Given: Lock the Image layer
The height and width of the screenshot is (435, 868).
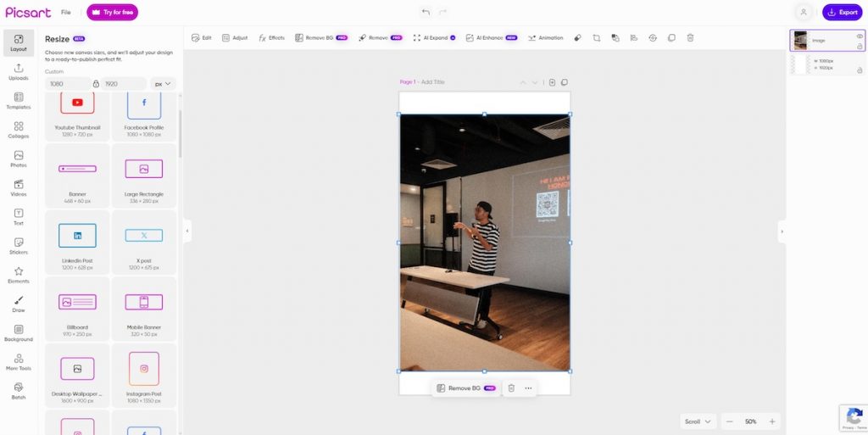Looking at the screenshot, I should pos(860,47).
